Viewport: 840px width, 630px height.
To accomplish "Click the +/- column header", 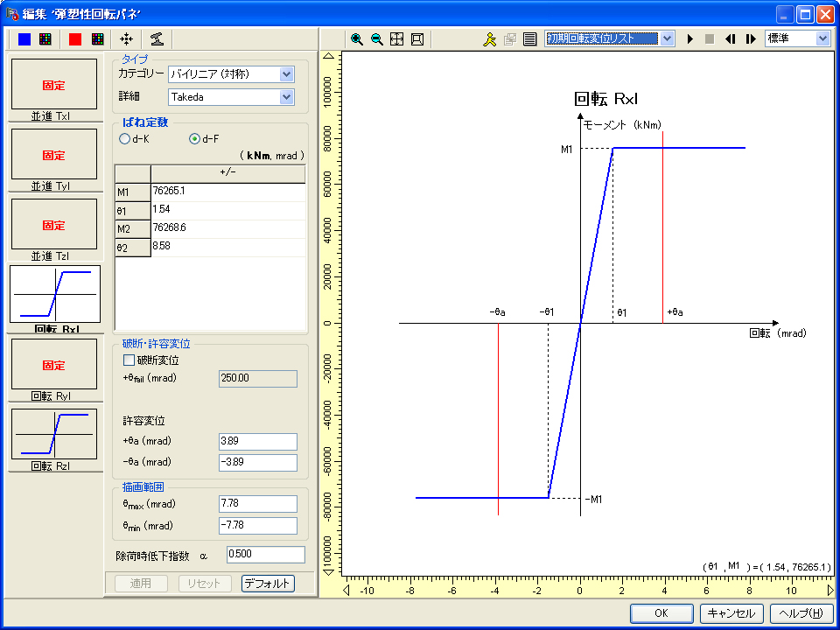I will click(228, 174).
